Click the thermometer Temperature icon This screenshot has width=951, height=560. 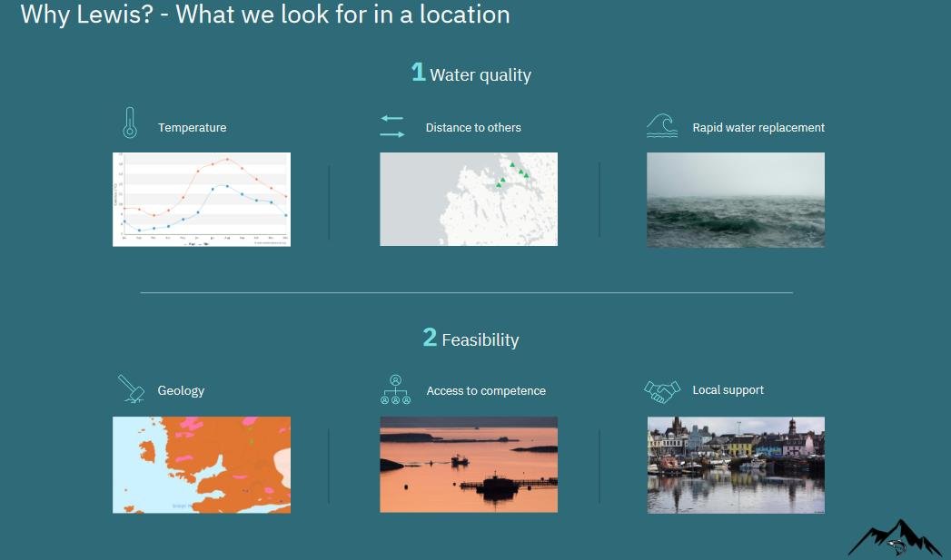(130, 123)
